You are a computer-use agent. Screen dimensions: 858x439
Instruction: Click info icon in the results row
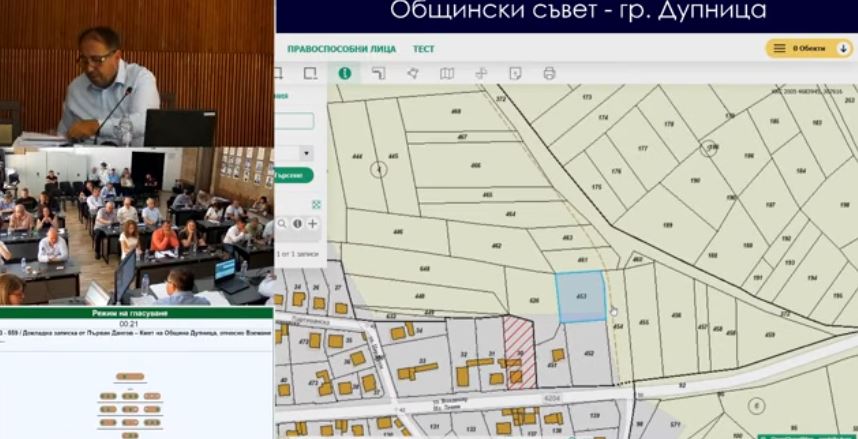click(x=297, y=223)
